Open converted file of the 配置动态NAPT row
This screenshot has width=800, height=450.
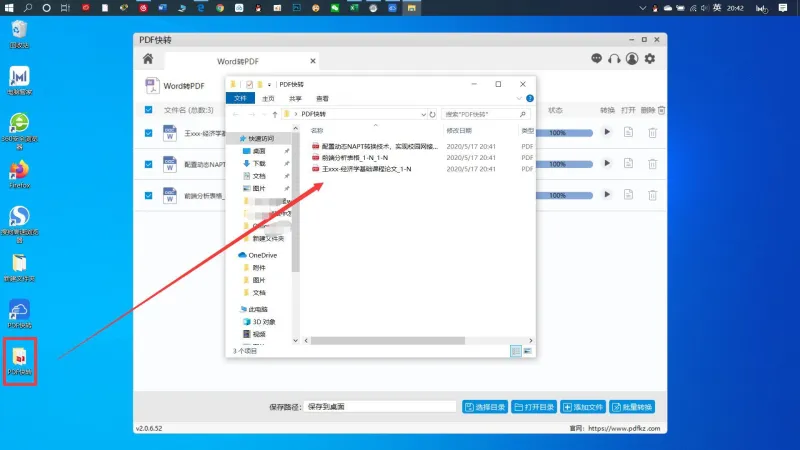[628, 164]
